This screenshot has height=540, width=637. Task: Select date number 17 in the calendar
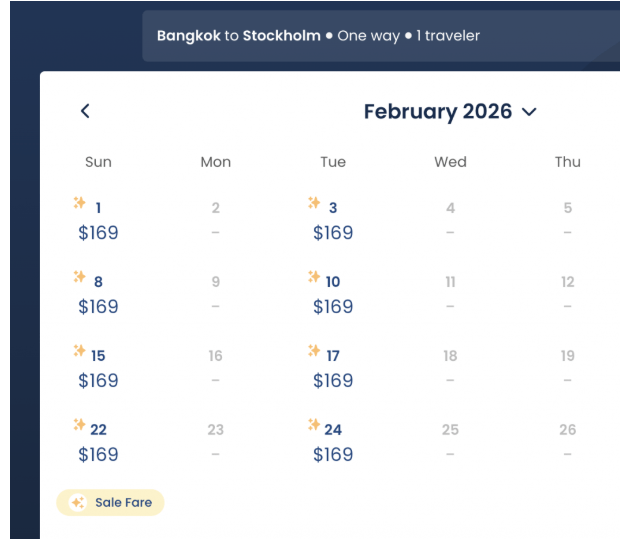tap(333, 356)
